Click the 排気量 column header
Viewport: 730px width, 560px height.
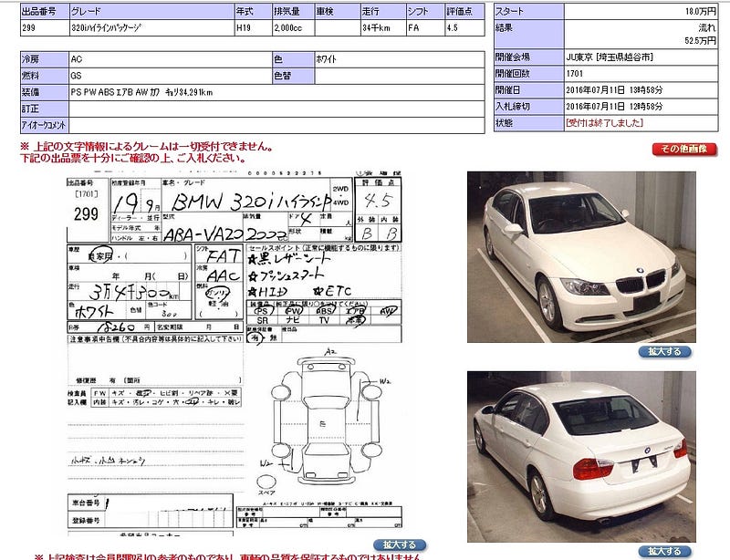pos(293,11)
